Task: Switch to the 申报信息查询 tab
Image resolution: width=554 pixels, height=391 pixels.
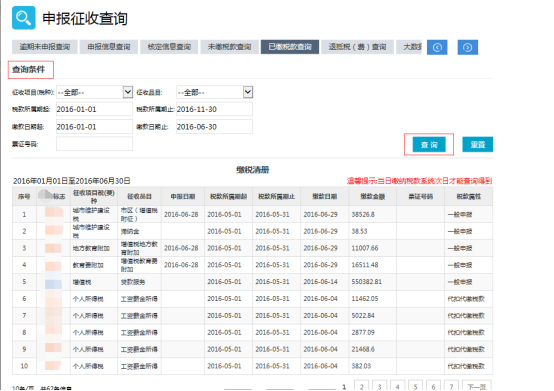Action: click(108, 47)
